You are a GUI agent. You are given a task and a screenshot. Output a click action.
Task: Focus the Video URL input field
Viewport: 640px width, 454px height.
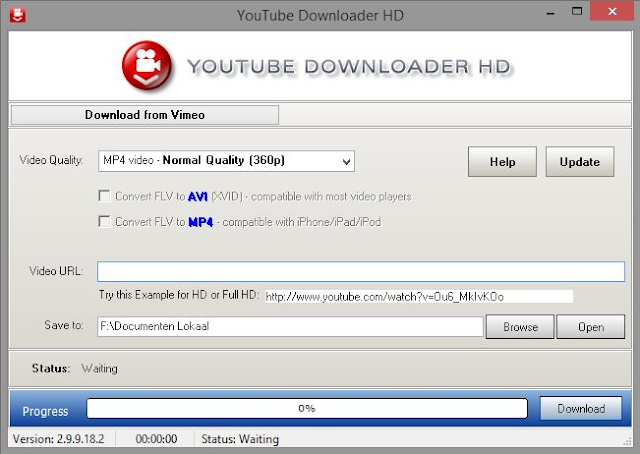361,272
